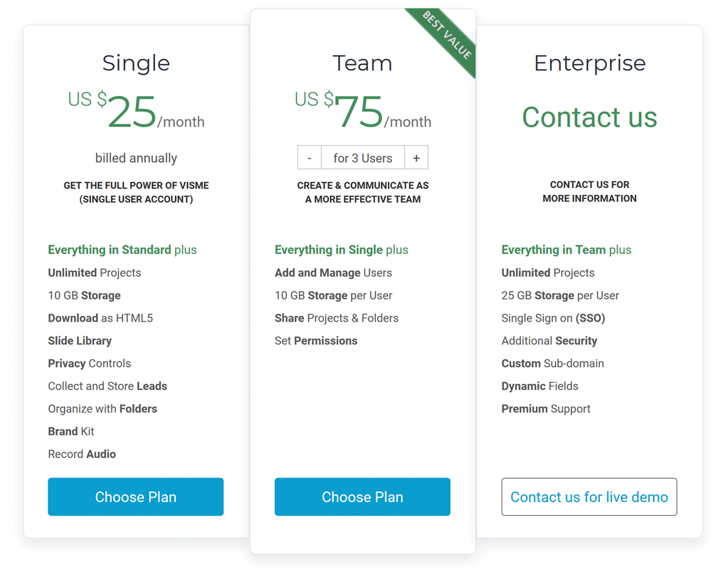Click the US $25/month price
Viewport: 728px width, 584px height.
(136, 110)
